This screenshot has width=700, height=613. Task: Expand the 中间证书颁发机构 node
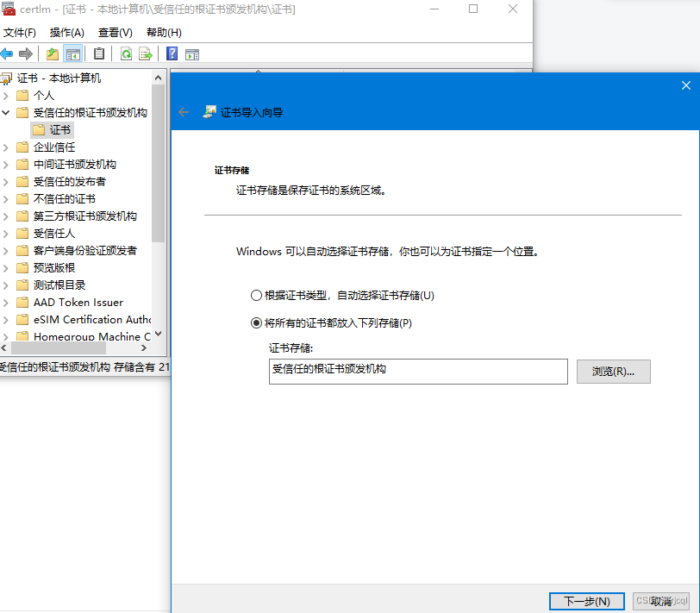5,164
